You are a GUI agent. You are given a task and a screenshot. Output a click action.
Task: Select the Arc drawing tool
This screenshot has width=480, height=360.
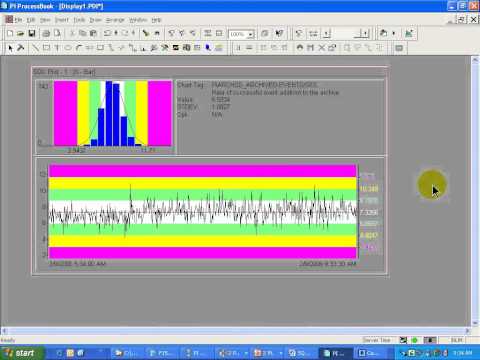79,48
